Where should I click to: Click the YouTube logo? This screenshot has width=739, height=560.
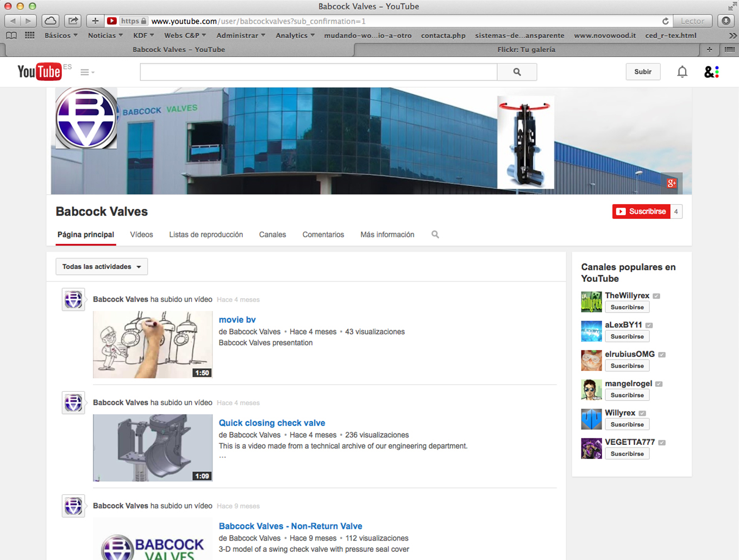(x=39, y=72)
